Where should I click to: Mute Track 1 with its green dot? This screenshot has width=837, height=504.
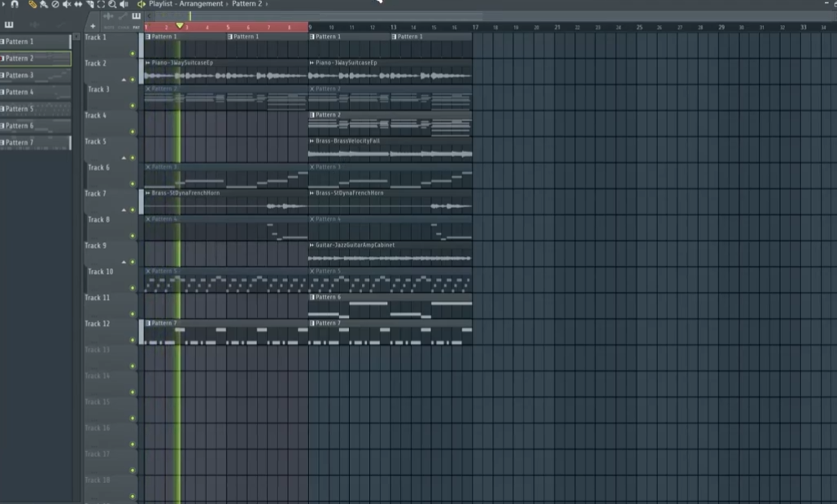(x=133, y=54)
